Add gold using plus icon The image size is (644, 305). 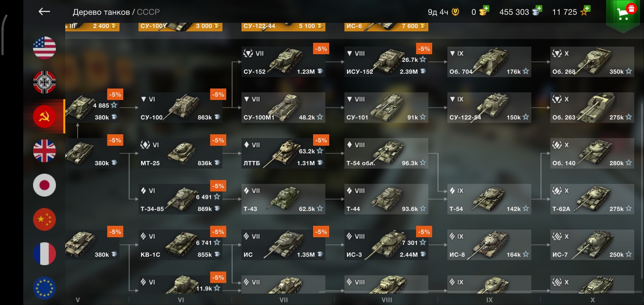(486, 8)
